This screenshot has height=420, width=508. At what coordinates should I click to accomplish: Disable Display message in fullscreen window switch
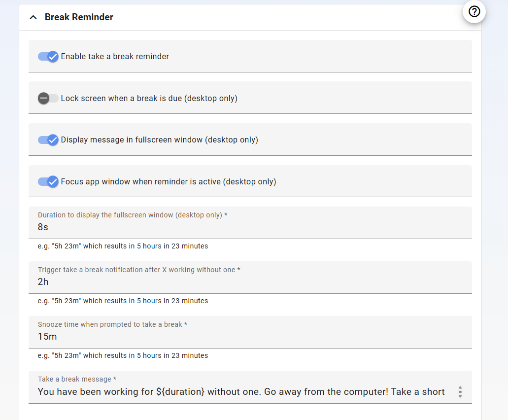click(x=48, y=140)
